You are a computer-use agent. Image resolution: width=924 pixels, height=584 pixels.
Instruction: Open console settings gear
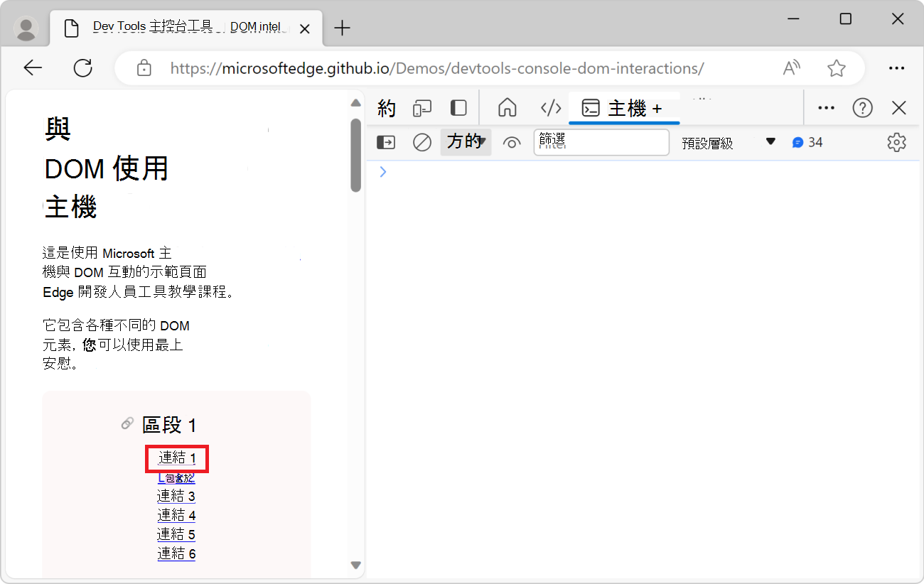(897, 142)
